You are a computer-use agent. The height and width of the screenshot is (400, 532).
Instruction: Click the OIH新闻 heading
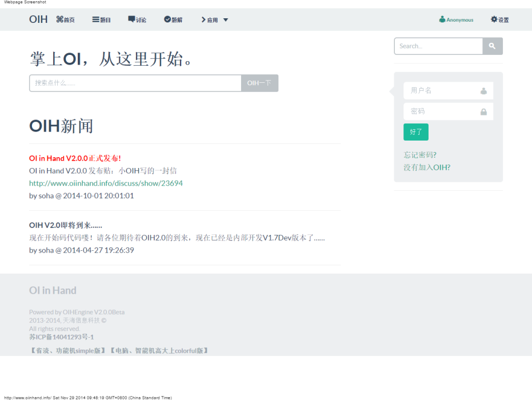pos(61,126)
